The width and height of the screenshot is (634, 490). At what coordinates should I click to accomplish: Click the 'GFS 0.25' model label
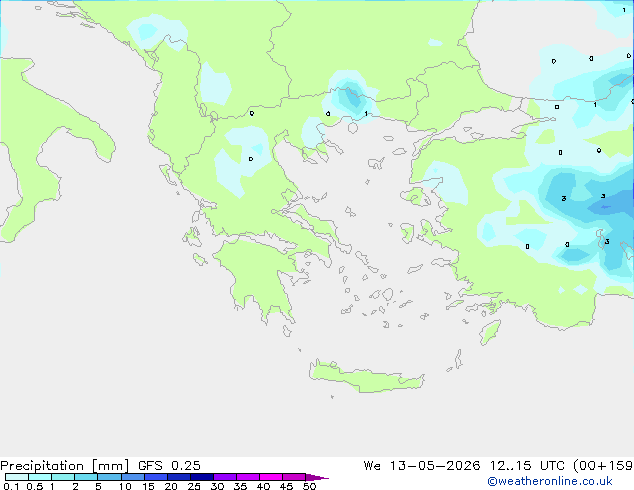[169, 466]
